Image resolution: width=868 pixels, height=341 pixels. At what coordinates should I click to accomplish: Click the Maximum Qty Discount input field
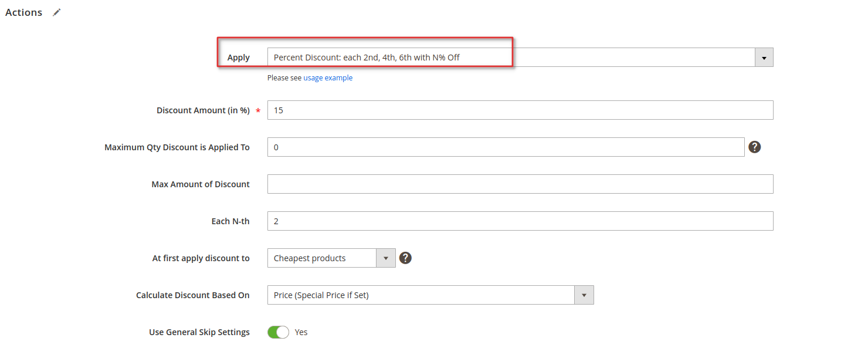point(506,147)
